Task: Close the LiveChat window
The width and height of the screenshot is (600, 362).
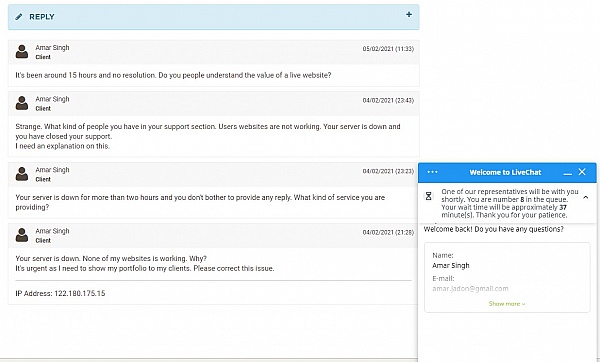Action: pyautogui.click(x=582, y=172)
